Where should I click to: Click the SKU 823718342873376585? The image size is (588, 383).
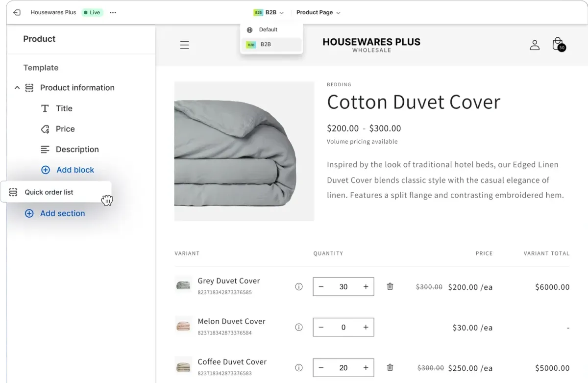click(224, 292)
